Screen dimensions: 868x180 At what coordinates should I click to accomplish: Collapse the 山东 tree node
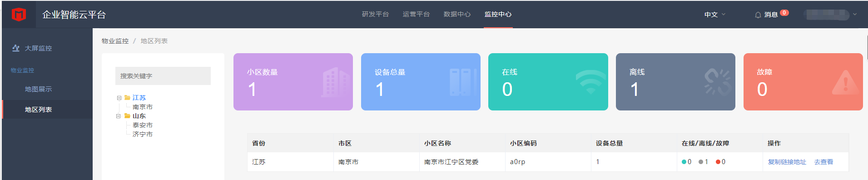[x=118, y=116]
